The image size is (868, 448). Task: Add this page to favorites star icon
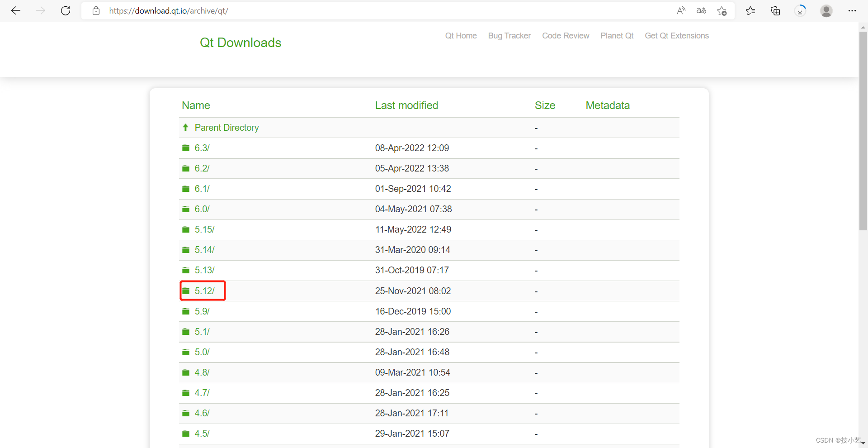point(722,11)
